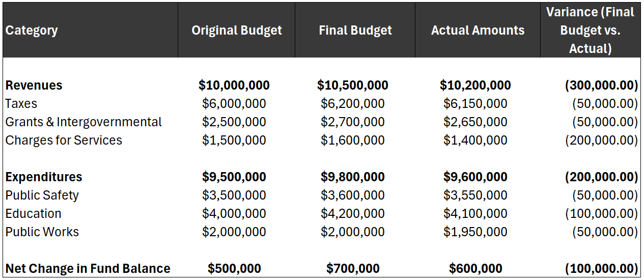Click the Public Works row label
Viewport: 644px width, 280px height.
[42, 232]
